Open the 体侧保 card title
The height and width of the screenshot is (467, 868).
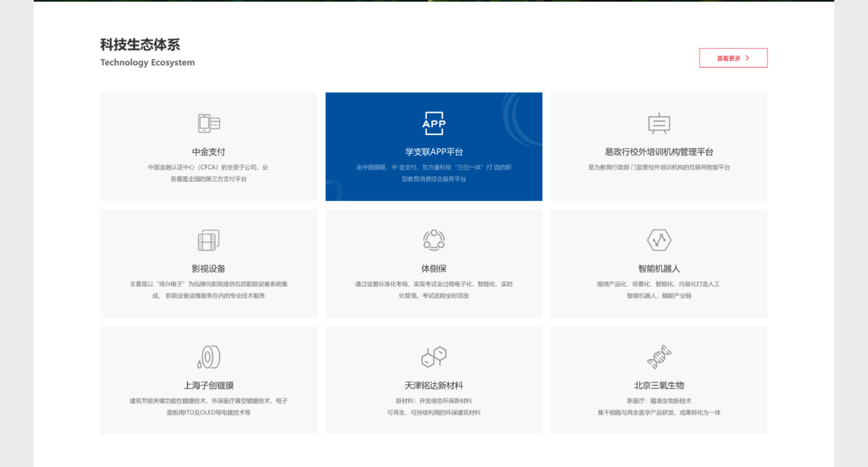(434, 269)
